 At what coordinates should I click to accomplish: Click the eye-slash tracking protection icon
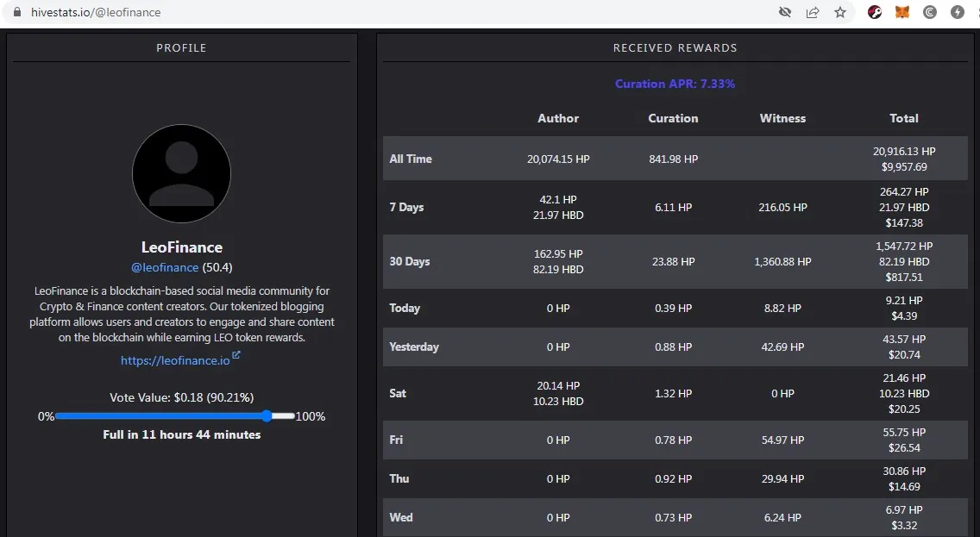click(785, 12)
